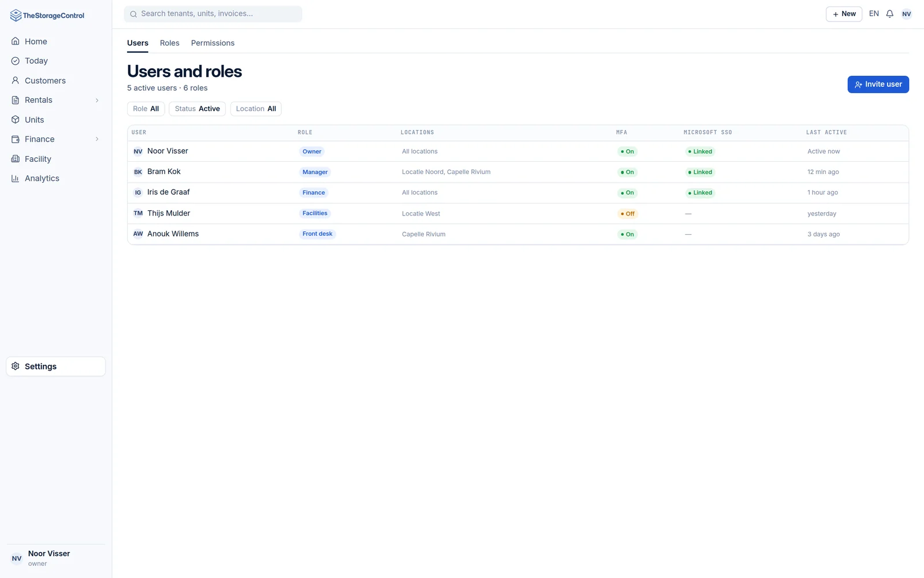Viewport: 924px width, 578px height.
Task: Click Thijs Mulder's TM avatar
Action: point(138,213)
